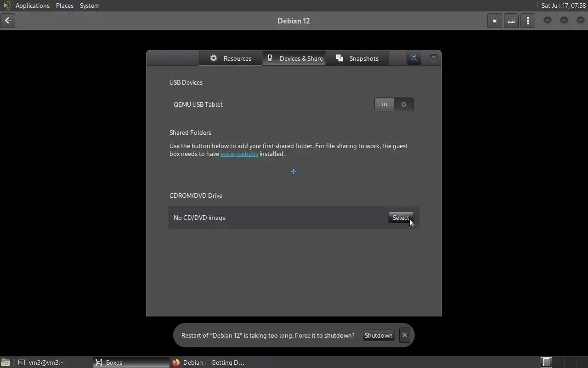Screen dimensions: 588x368
Task: Follow the spice-webdav link
Action: point(239,154)
